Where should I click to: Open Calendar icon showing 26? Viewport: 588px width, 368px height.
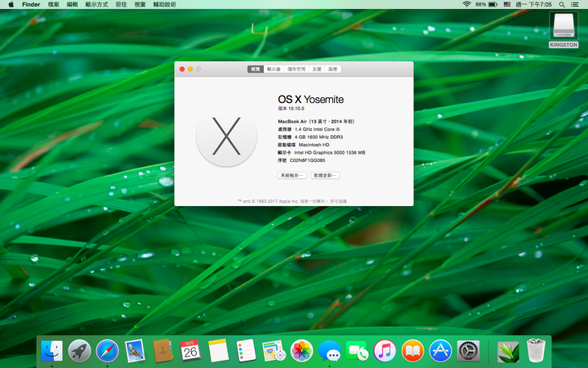coord(190,351)
